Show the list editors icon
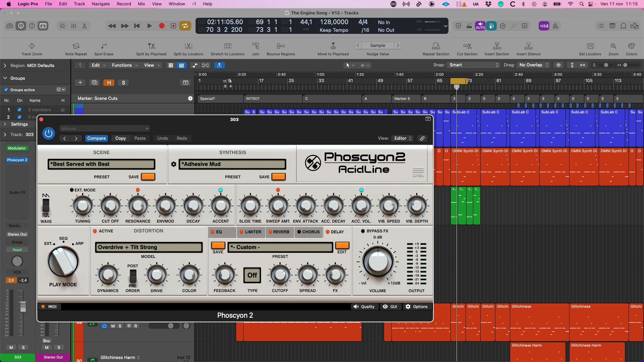Image resolution: width=644 pixels, height=362 pixels. pos(601,26)
